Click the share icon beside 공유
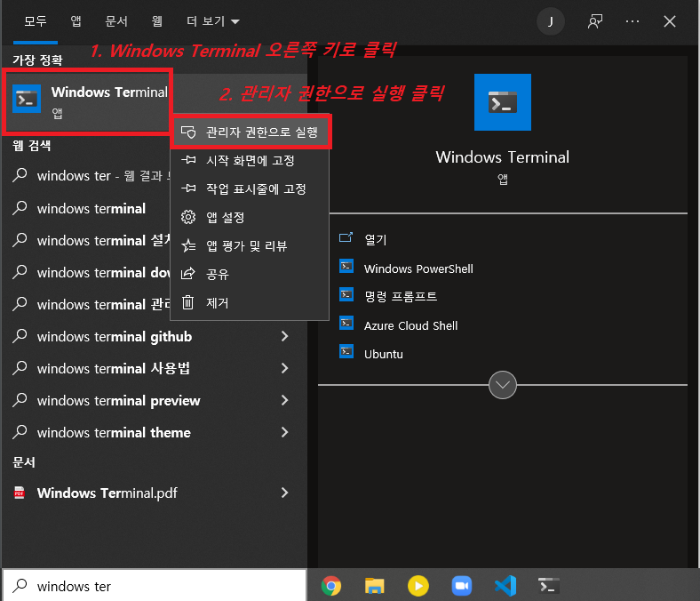Viewport: 700px width, 601px height. click(x=188, y=274)
